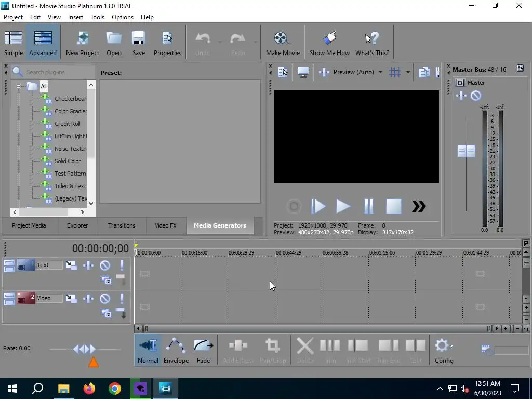The width and height of the screenshot is (532, 399).
Task: Activate What's This? help
Action: click(372, 43)
